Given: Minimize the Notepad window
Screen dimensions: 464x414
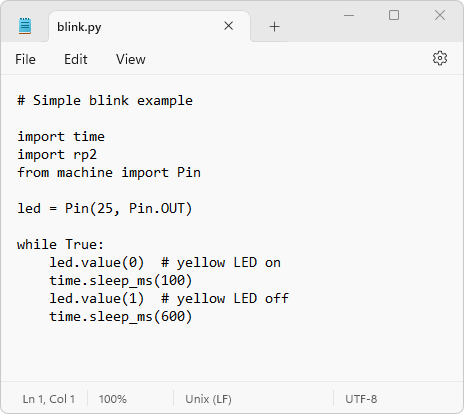Looking at the screenshot, I should [349, 15].
